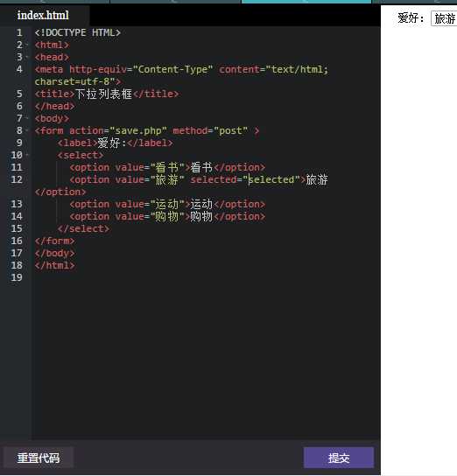Submit code with the 提交 button

339,458
